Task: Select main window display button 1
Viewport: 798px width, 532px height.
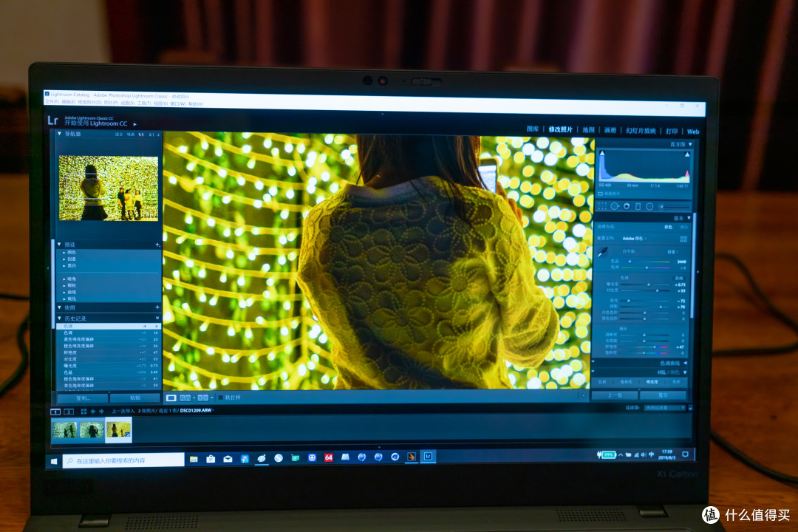Action: pos(55,412)
